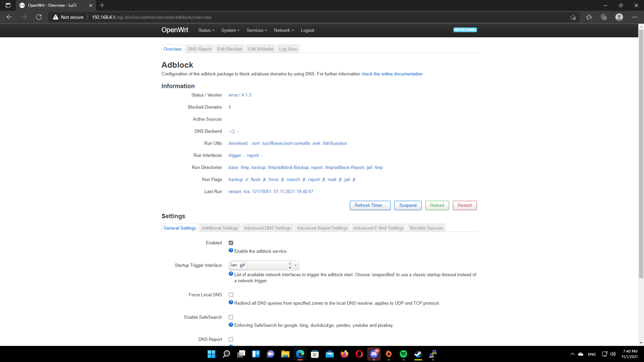Click the add to favorites star icon
This screenshot has width=644, height=362.
click(573, 17)
